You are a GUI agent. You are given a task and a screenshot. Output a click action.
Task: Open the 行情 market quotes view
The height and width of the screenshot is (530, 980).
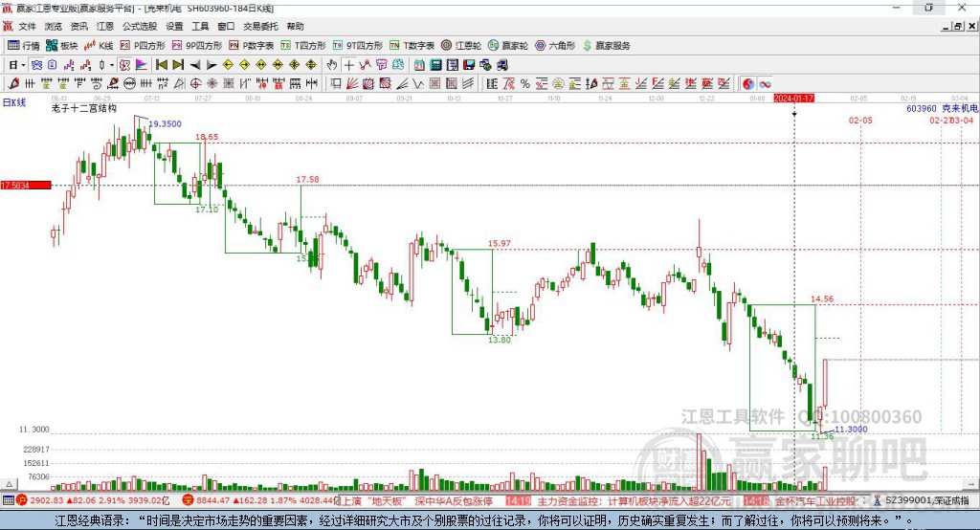coord(24,46)
